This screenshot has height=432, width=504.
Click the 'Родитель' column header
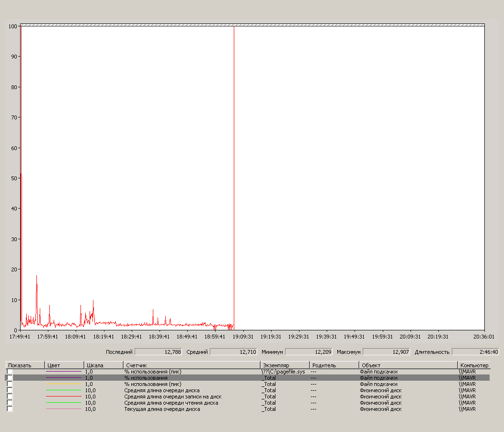coord(333,365)
